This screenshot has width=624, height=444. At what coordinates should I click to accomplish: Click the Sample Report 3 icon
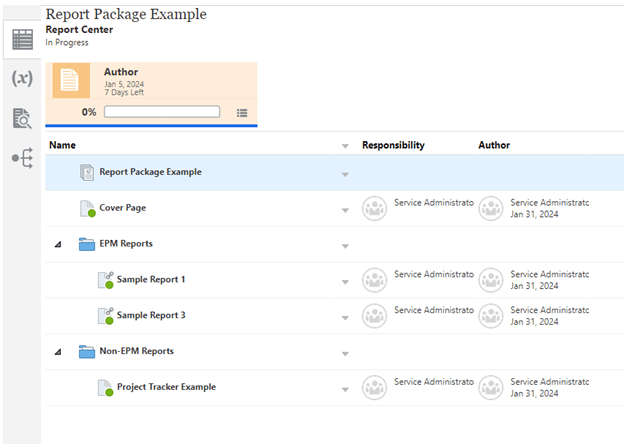(105, 316)
